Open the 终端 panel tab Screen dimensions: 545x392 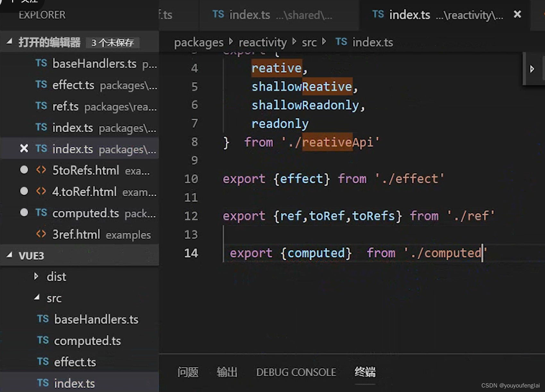click(x=365, y=372)
